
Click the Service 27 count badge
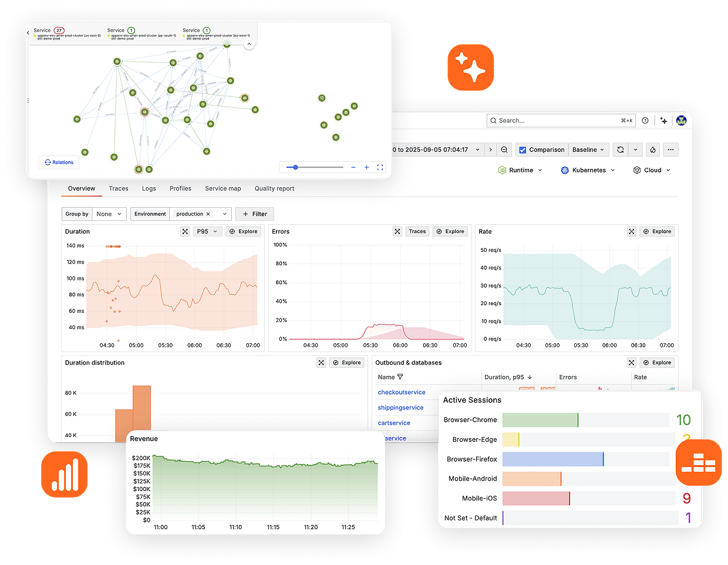[59, 31]
